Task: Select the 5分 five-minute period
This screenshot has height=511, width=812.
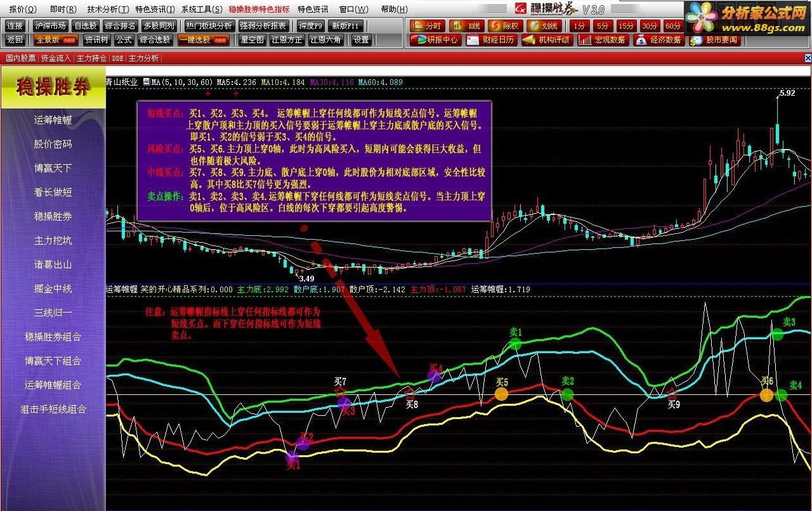Action: click(602, 26)
